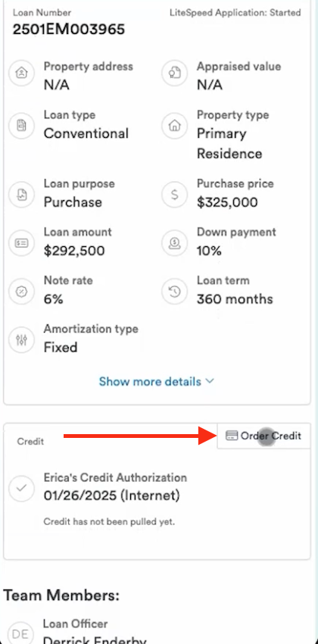Viewport: 318px width, 644px height.
Task: Click the Loan amount card icon
Action: [x=21, y=243]
